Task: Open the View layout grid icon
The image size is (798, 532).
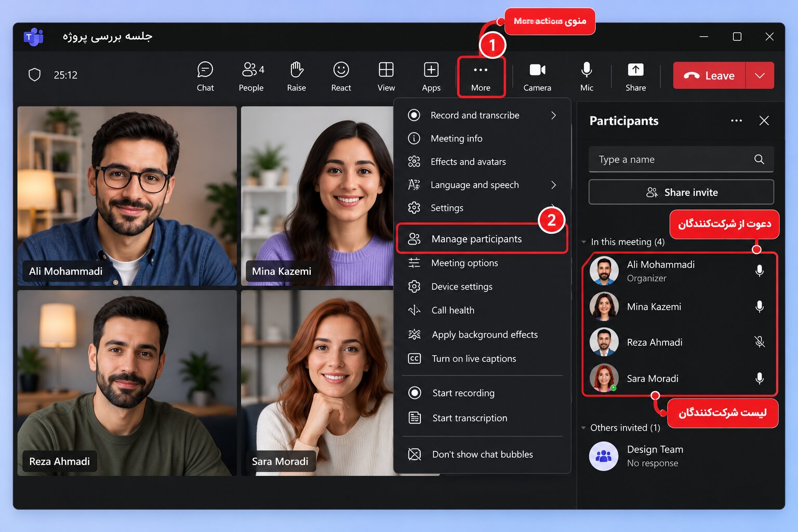Action: (386, 70)
